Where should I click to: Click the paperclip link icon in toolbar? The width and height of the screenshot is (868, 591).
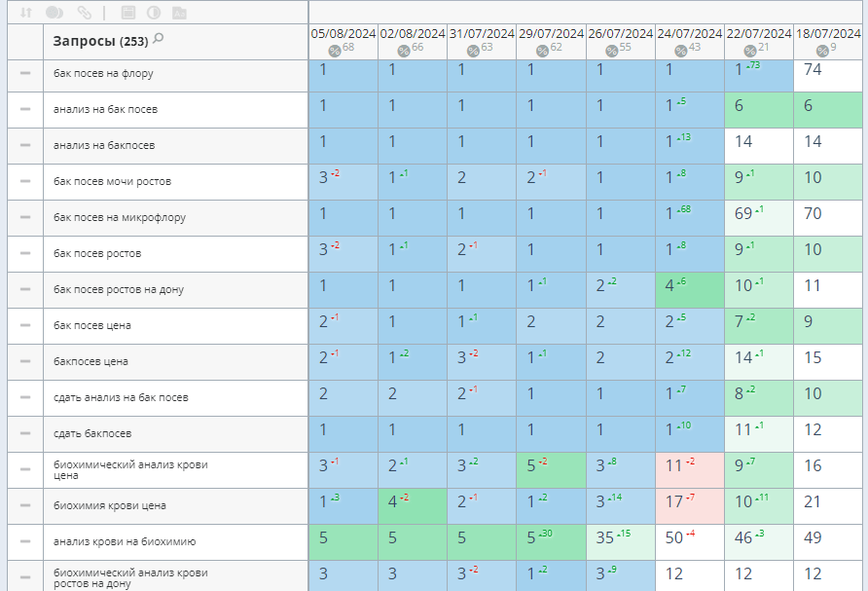tap(85, 13)
